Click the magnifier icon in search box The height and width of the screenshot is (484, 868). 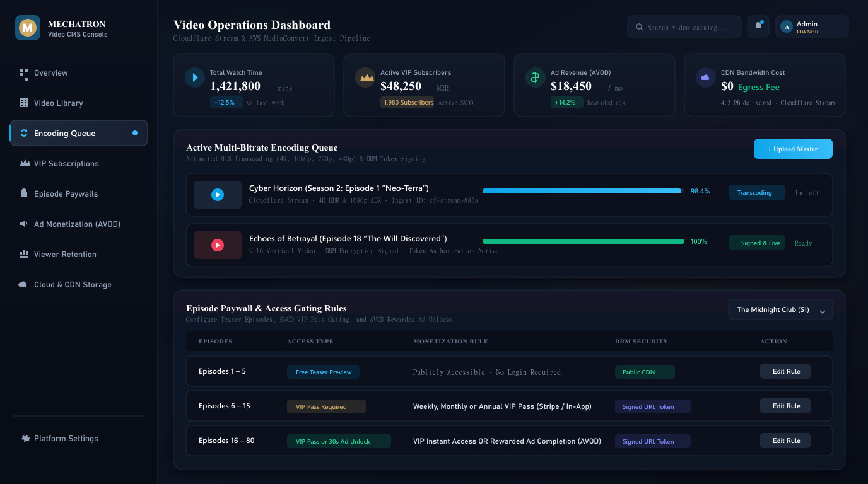coord(640,27)
